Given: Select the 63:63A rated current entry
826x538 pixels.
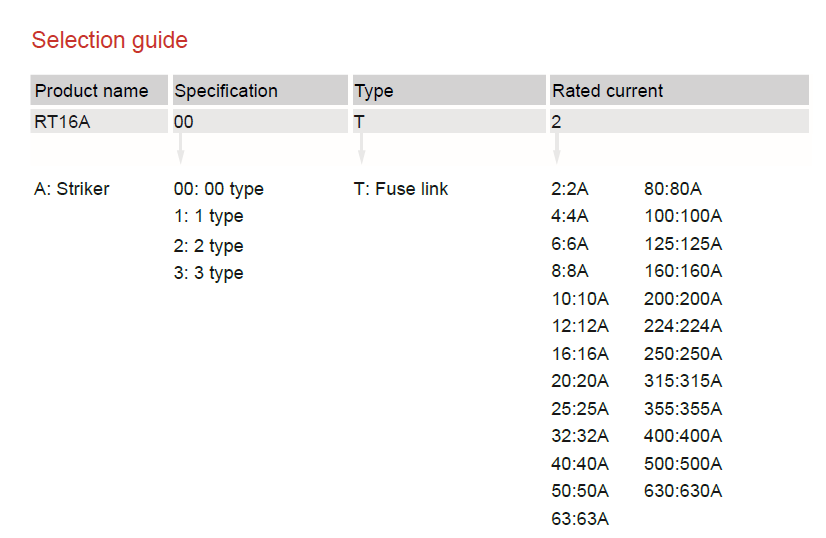Looking at the screenshot, I should point(580,518).
